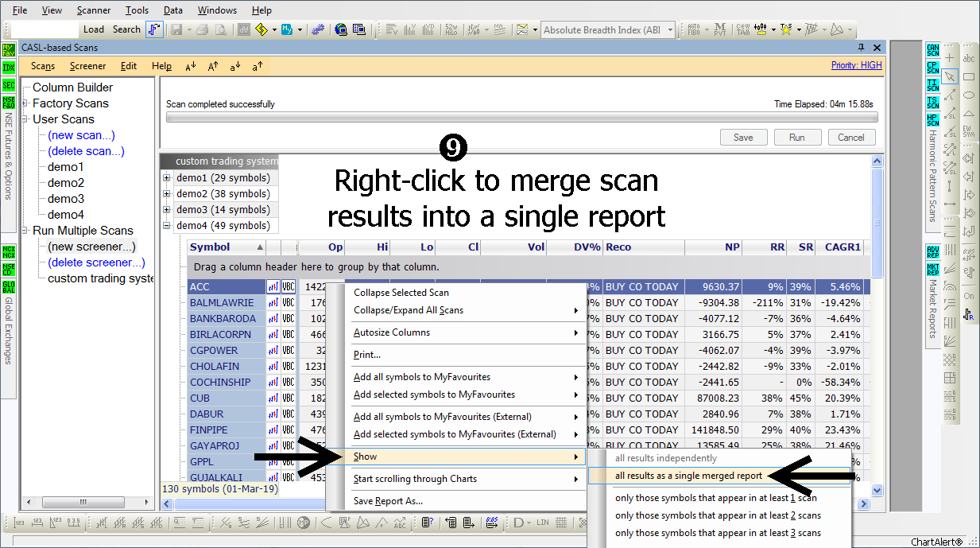Image resolution: width=980 pixels, height=548 pixels.
Task: Open chart icon in ACC row
Action: (x=273, y=287)
